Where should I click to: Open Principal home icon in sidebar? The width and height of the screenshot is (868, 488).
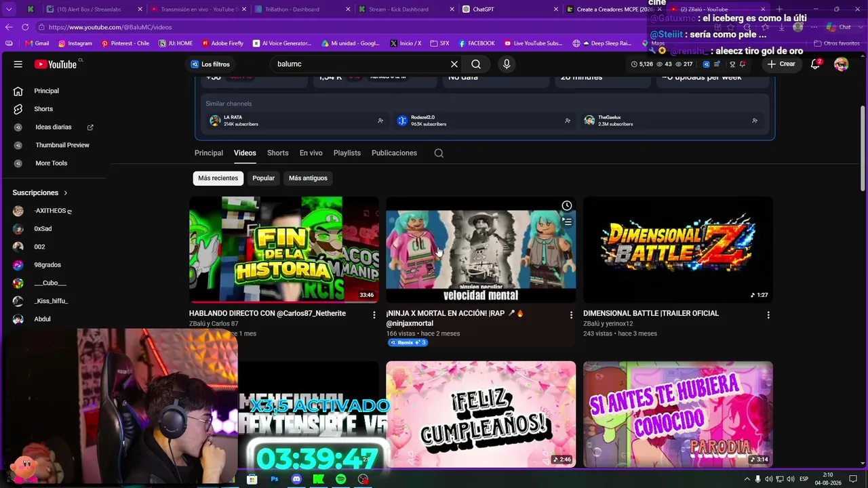[x=18, y=91]
